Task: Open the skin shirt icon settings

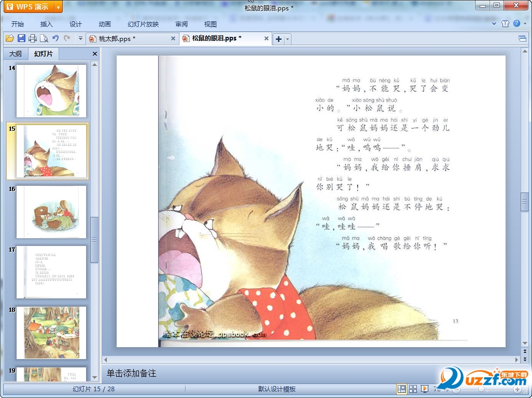Action: pos(505,23)
